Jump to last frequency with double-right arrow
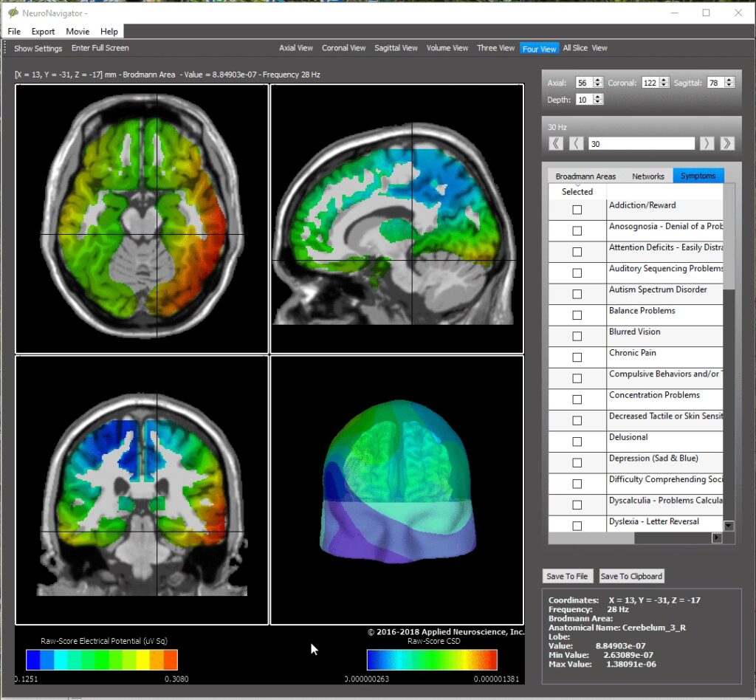The height and width of the screenshot is (700, 756). tap(726, 143)
